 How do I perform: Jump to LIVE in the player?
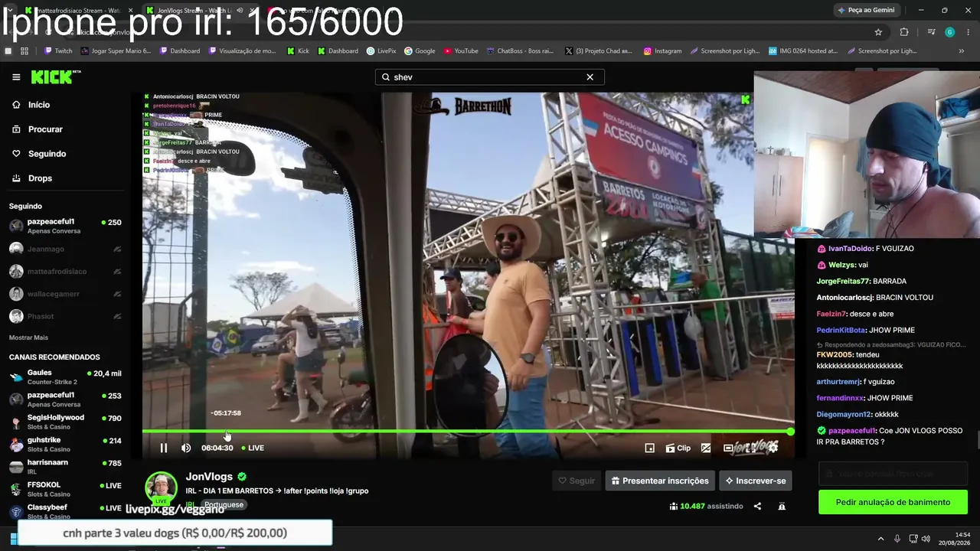click(x=253, y=448)
